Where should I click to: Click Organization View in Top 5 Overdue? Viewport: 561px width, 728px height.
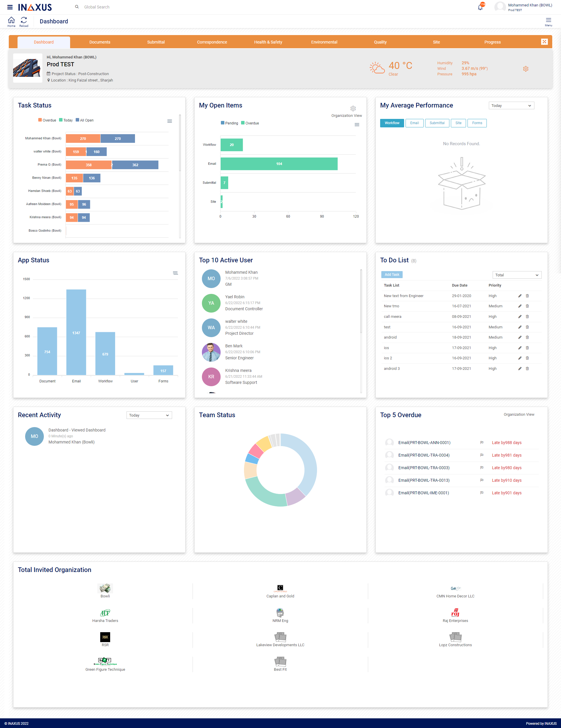[x=519, y=414]
